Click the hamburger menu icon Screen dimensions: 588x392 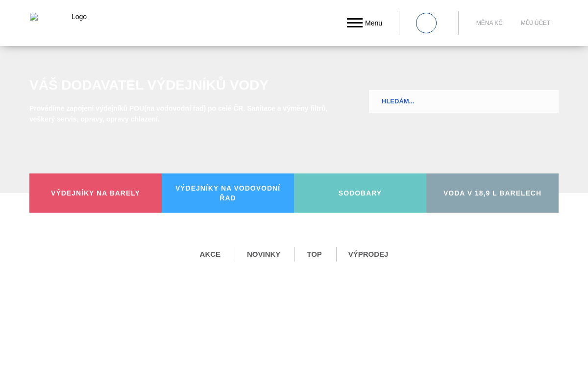354,23
